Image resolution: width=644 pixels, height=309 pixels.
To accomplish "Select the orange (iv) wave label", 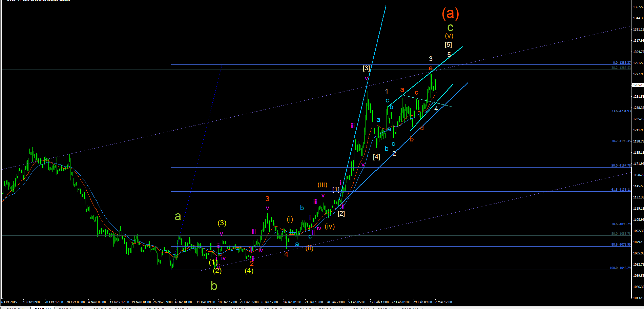I will pos(330,226).
